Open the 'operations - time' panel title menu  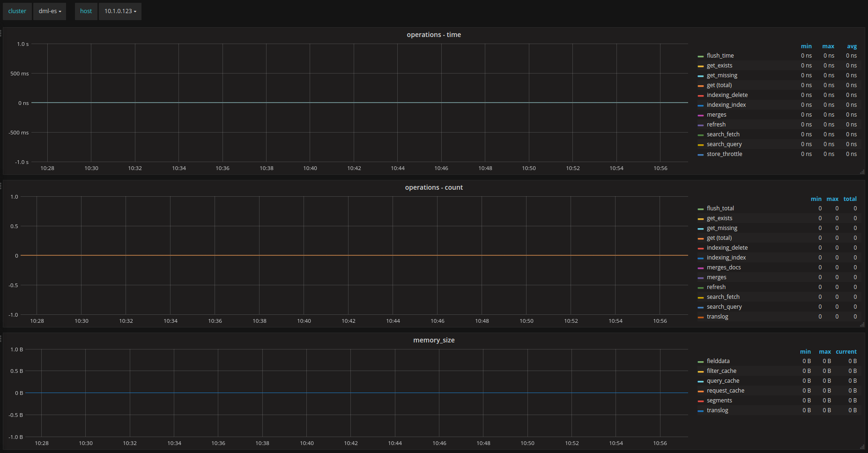(x=434, y=35)
